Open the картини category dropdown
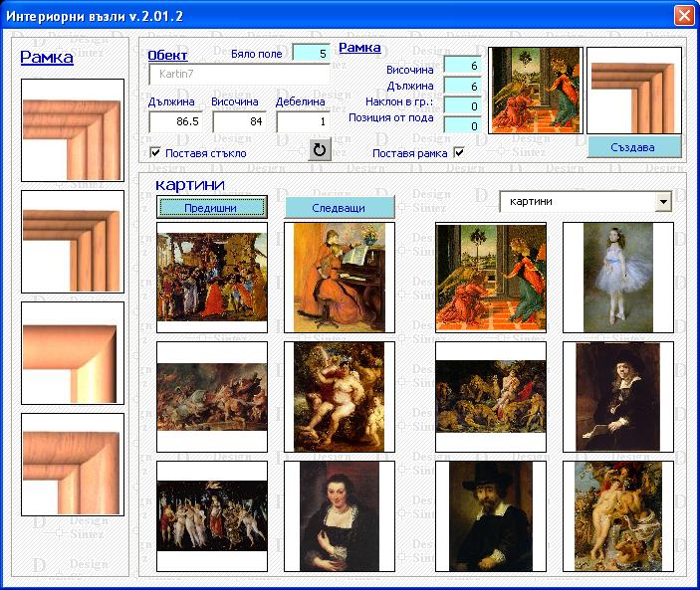The height and width of the screenshot is (590, 700). point(663,202)
